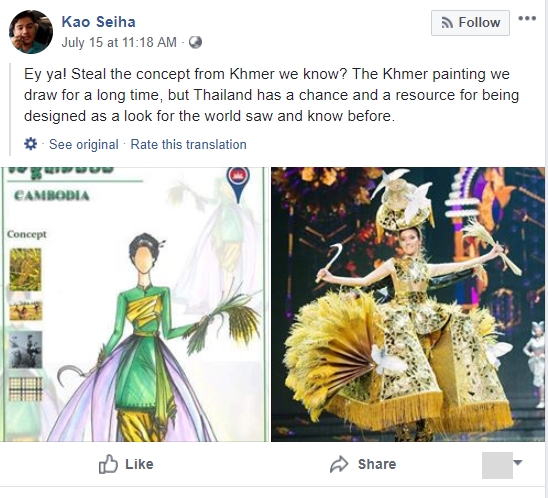
Task: Click the thumbs-up Like icon
Action: 108,464
